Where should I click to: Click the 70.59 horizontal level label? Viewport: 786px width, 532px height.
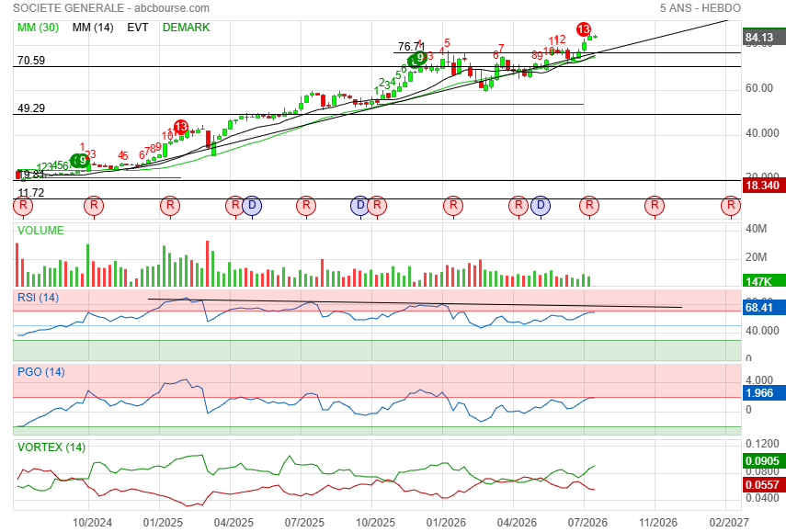pos(31,61)
